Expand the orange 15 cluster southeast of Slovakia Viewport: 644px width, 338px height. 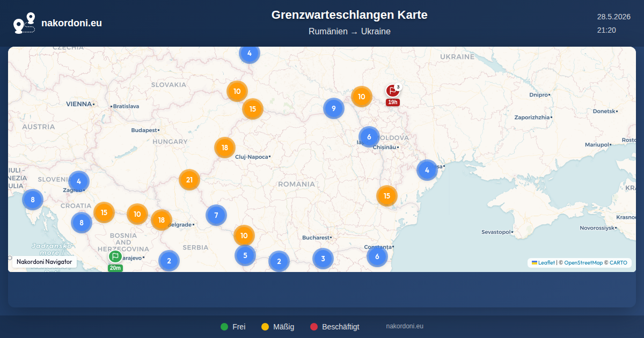pos(253,109)
